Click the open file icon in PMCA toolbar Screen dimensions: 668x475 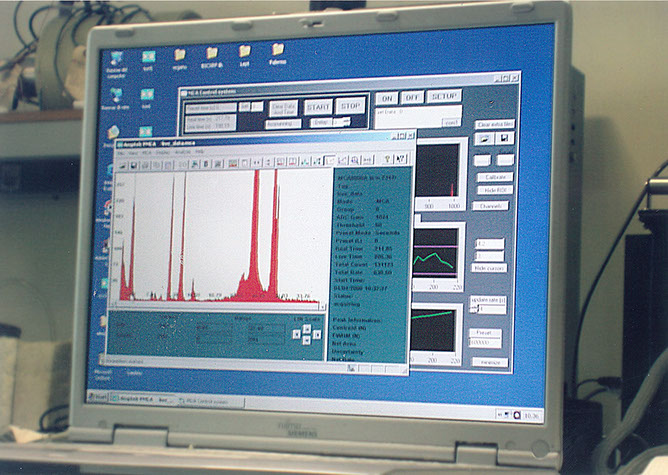pos(123,163)
